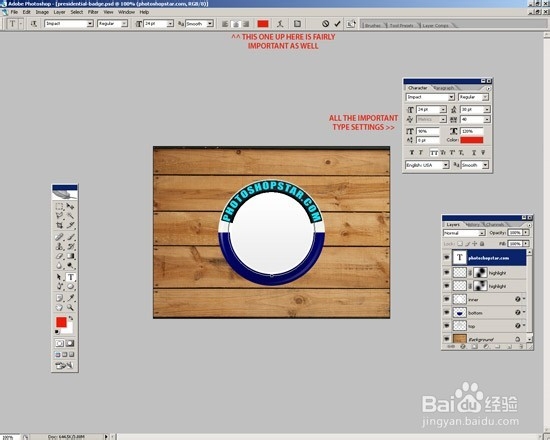Screen dimensions: 550x440
Task: Jump to ImageReady from toolbox
Action: click(64, 366)
